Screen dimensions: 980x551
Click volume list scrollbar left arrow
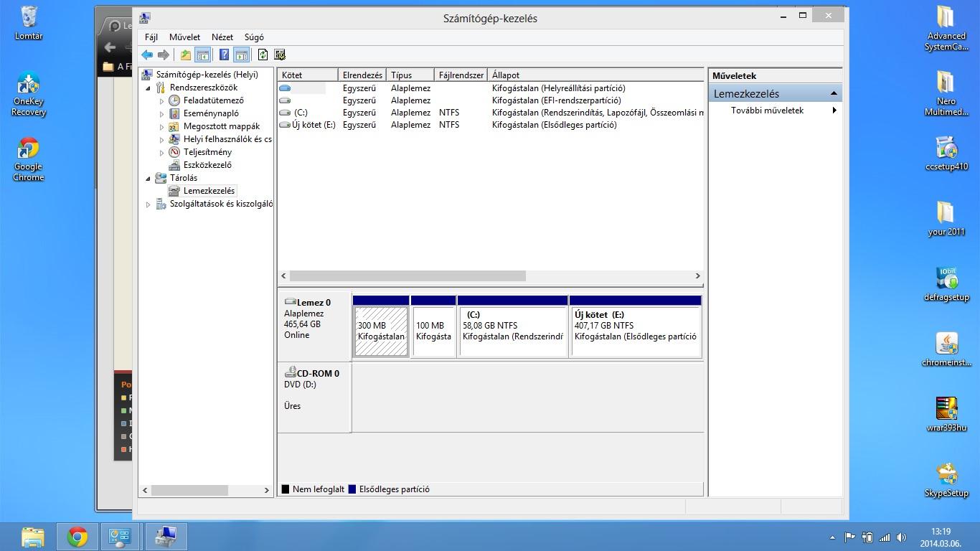pos(284,275)
